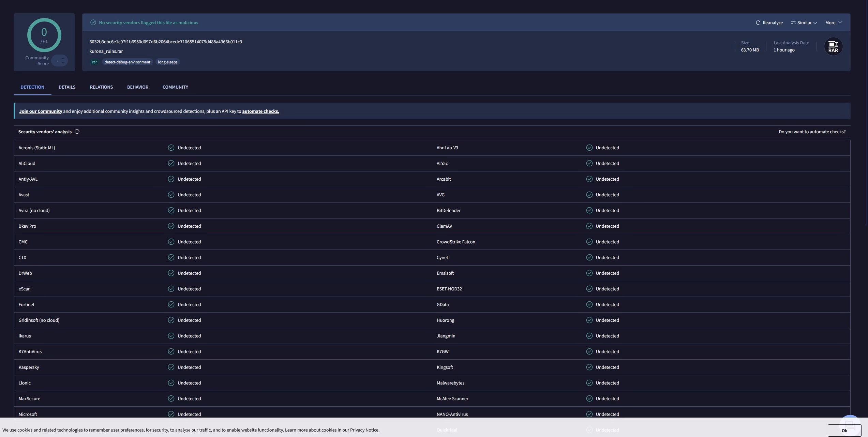Screen dimensions: 868x437
Task: Go to the Behavior tab
Action: tap(138, 87)
